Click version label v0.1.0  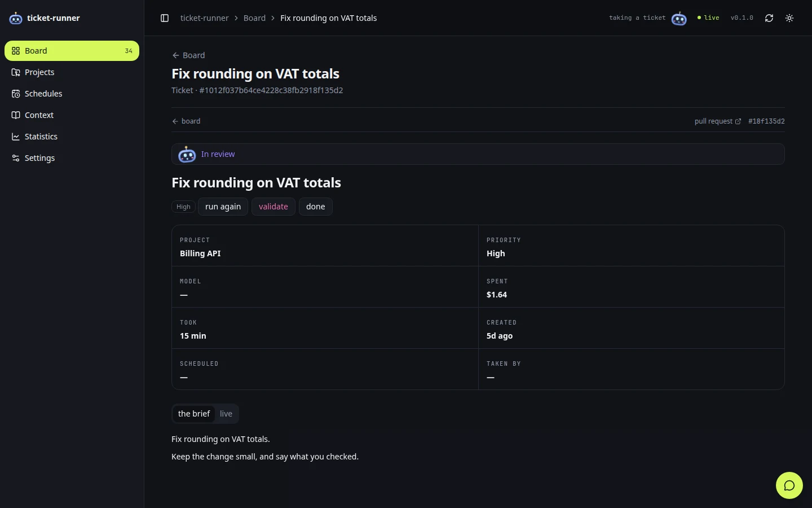coord(742,18)
